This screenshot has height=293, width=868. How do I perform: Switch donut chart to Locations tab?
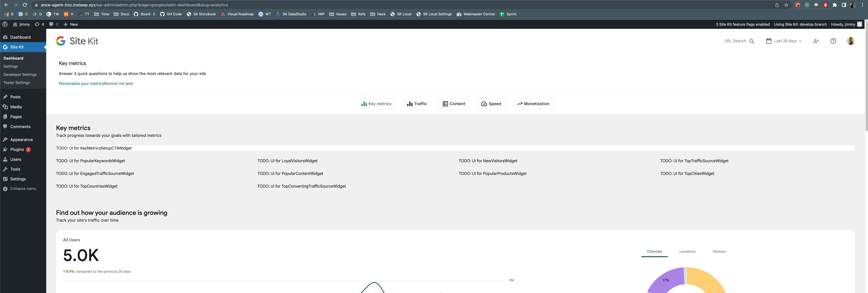(687, 251)
